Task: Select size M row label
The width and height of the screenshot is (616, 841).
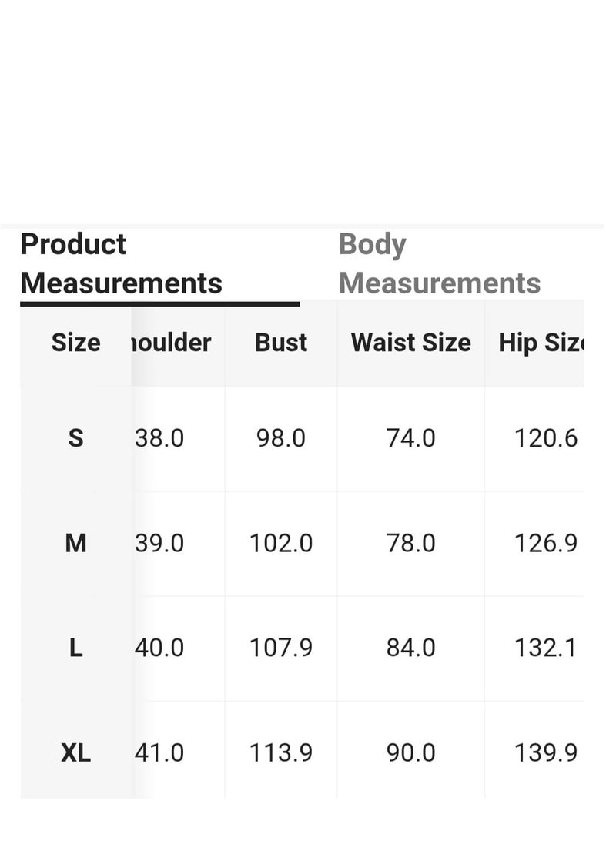Action: click(75, 543)
